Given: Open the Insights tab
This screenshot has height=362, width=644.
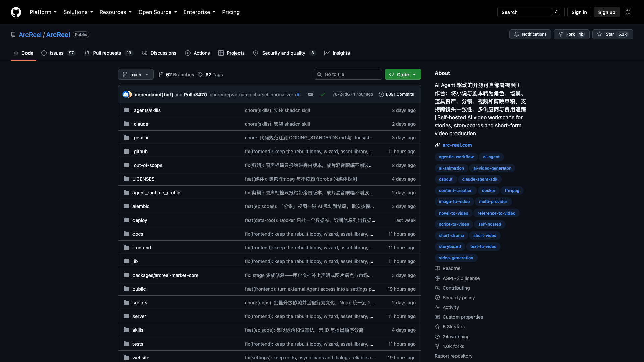Looking at the screenshot, I should click(x=337, y=53).
